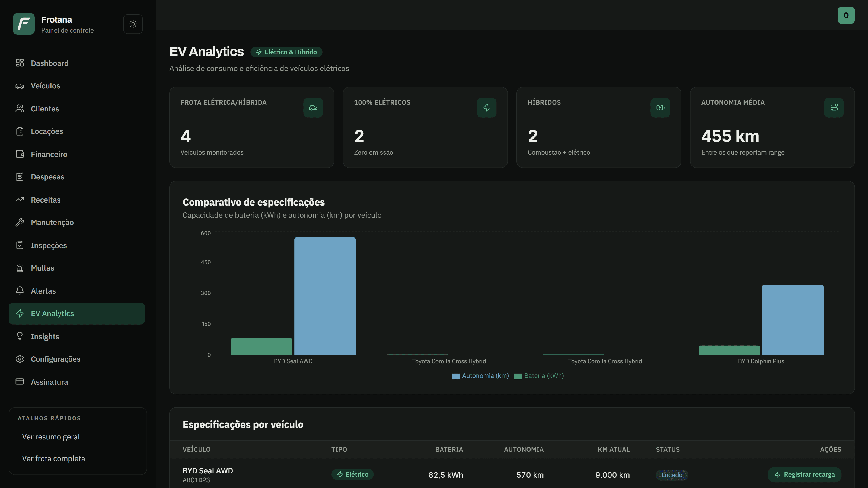Click the EV Analytics lightning icon in sidebar

[20, 314]
